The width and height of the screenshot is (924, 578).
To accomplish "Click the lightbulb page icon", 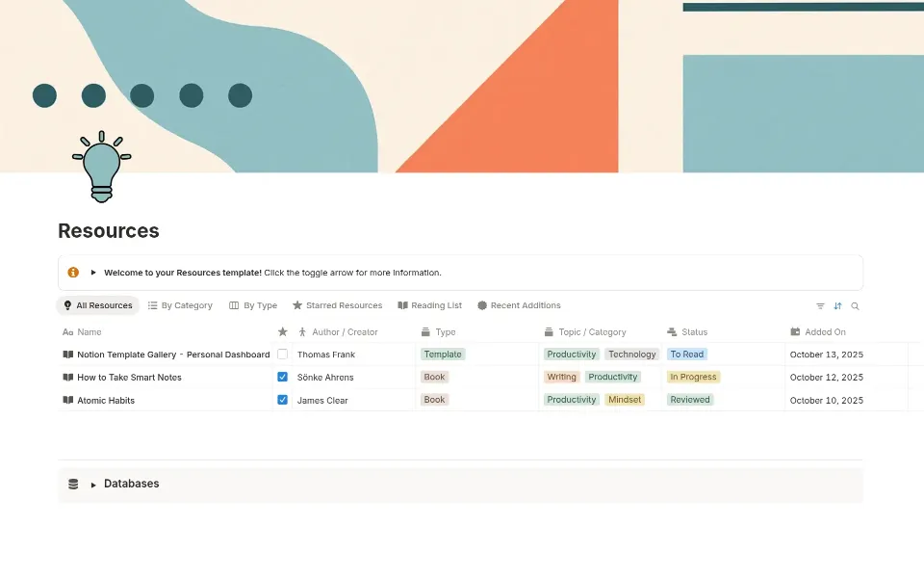I will pos(101,167).
